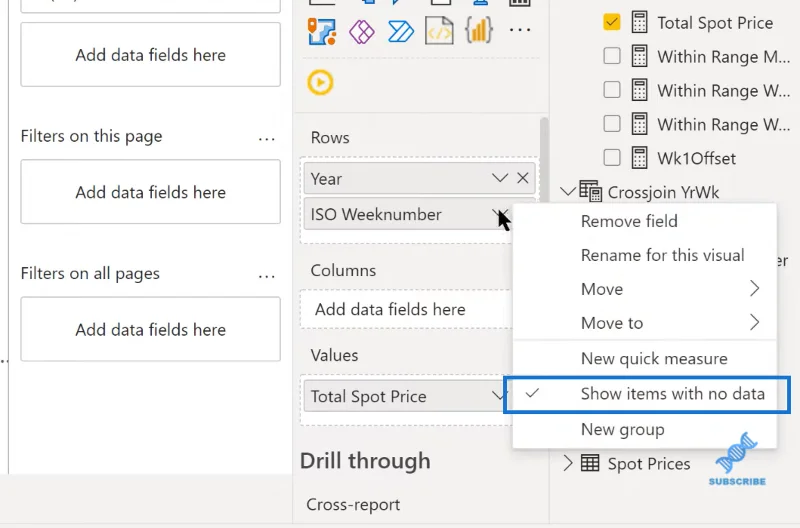
Task: Open the Year field dropdown chevron
Action: click(x=499, y=178)
